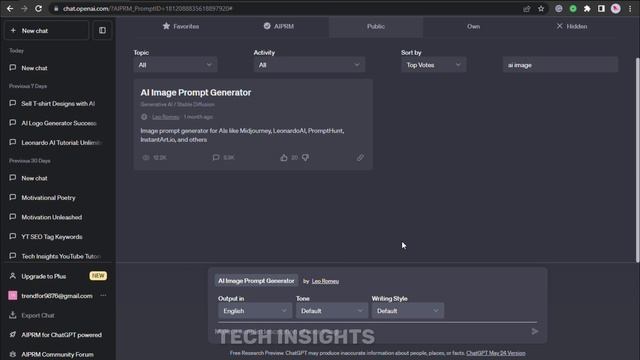This screenshot has width=640, height=360.
Task: Switch to the Public tab
Action: [376, 27]
